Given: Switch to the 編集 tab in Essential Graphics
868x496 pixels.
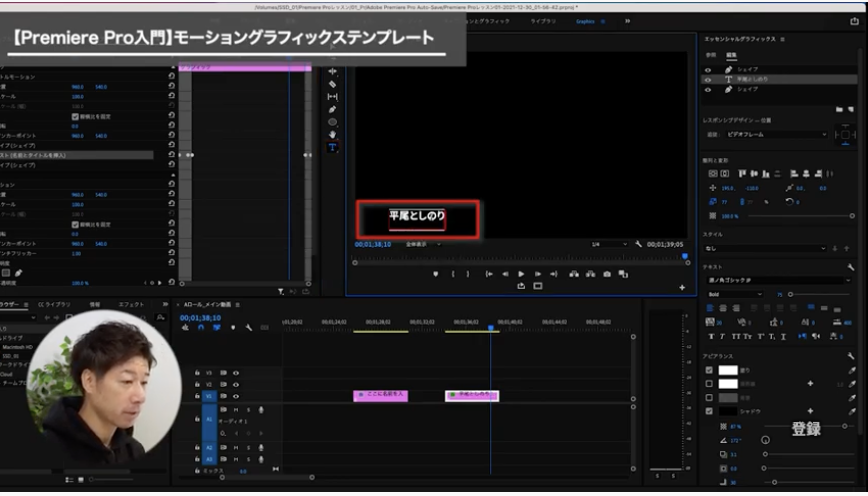Looking at the screenshot, I should coord(731,55).
